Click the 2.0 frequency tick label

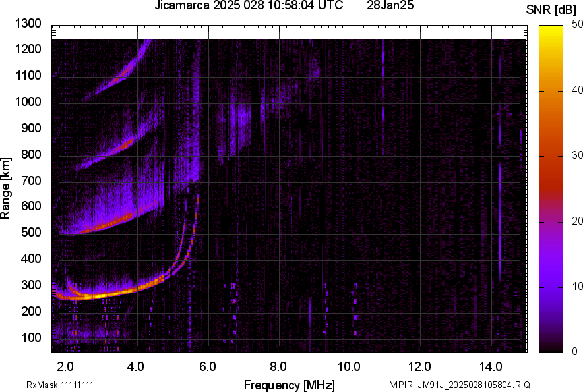[65, 366]
